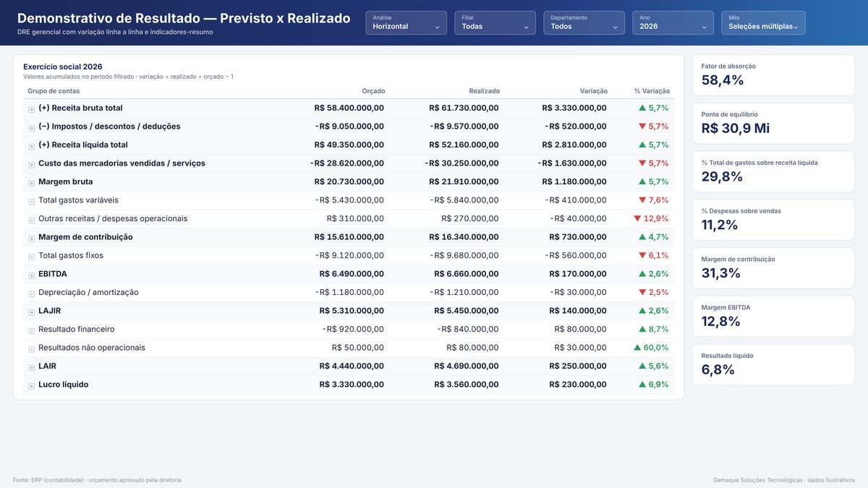Expand the Margem de contribuição table row

click(x=32, y=239)
